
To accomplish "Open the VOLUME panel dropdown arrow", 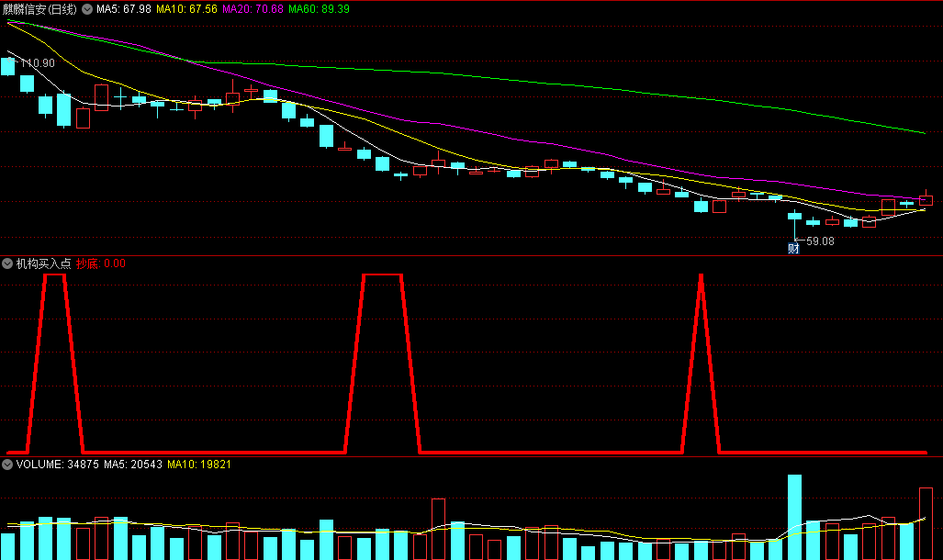I will pyautogui.click(x=7, y=465).
